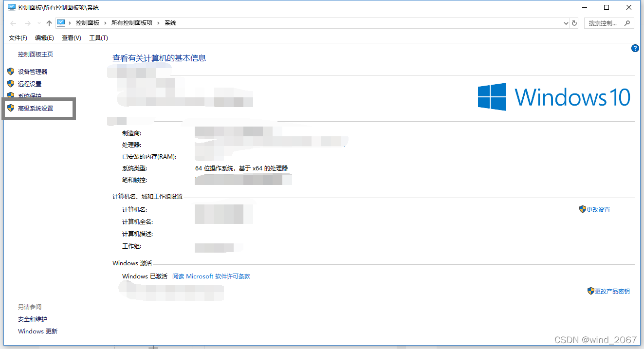Click the up one level arrow
Screen dimensions: 644x349
(x=49, y=23)
